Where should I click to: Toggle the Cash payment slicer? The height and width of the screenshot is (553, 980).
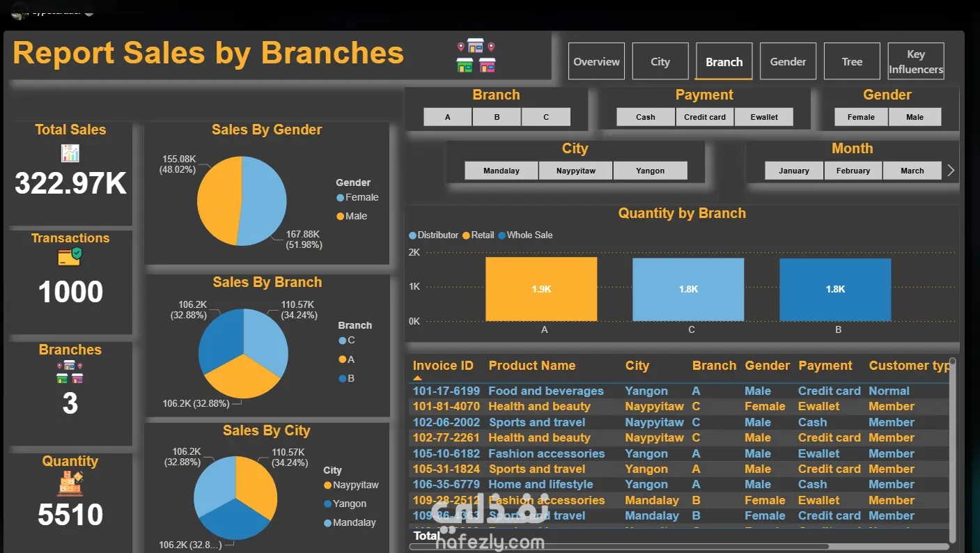[646, 117]
